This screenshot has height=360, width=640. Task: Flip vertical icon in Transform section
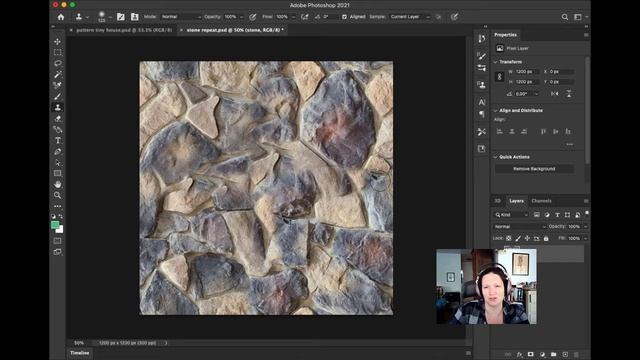pyautogui.click(x=569, y=94)
